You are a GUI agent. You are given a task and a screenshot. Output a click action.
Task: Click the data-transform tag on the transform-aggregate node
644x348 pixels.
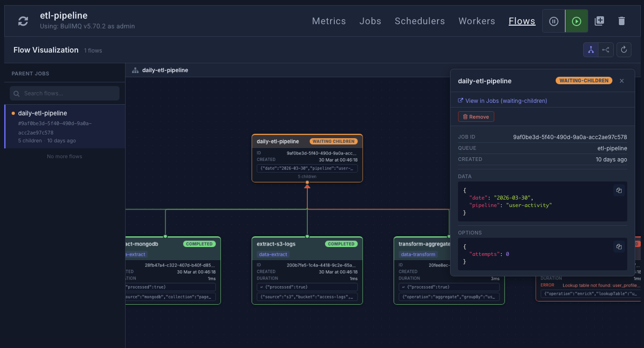tap(418, 254)
